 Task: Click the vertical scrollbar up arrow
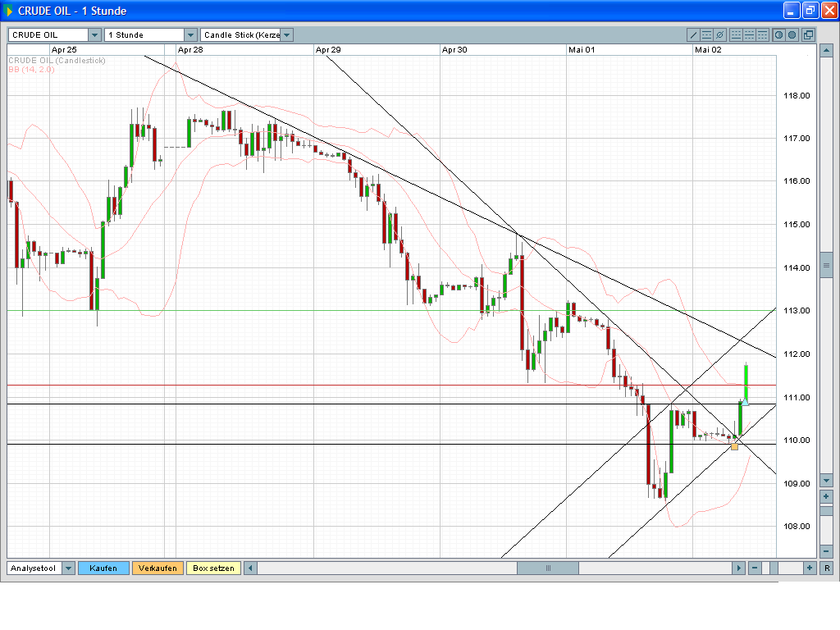[826, 51]
